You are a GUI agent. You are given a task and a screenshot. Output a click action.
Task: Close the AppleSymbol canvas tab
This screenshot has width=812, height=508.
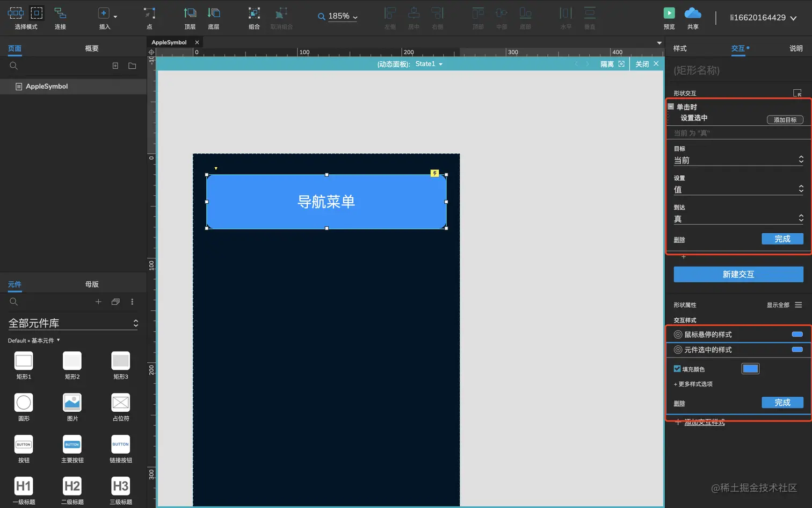(x=197, y=42)
